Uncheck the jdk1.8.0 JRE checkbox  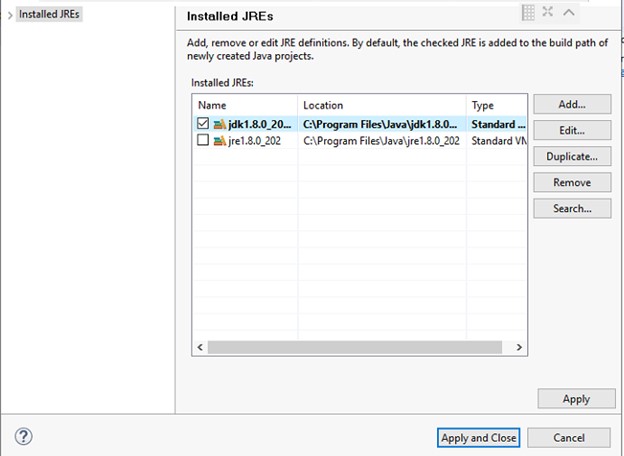(x=203, y=124)
